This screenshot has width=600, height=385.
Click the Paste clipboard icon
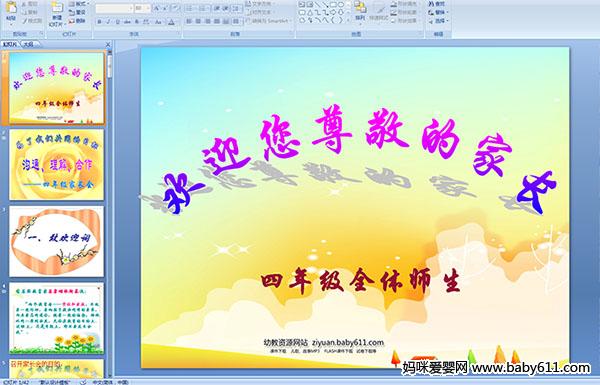tap(11, 11)
